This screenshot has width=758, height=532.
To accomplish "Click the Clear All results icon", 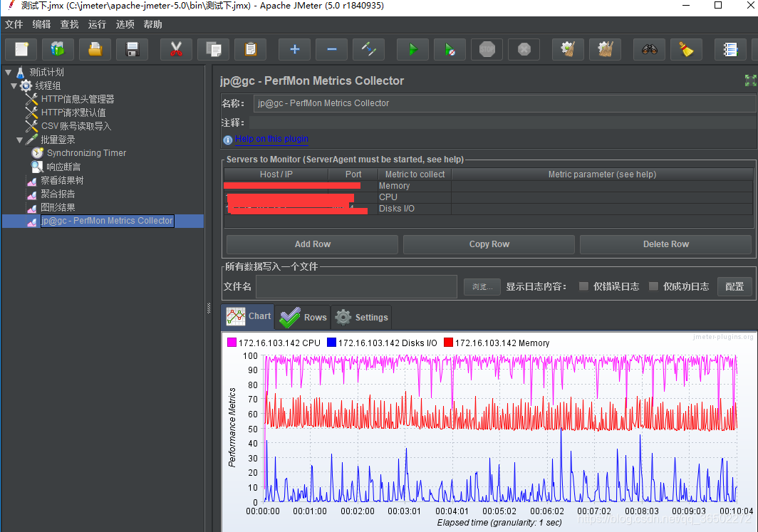I will pos(606,49).
